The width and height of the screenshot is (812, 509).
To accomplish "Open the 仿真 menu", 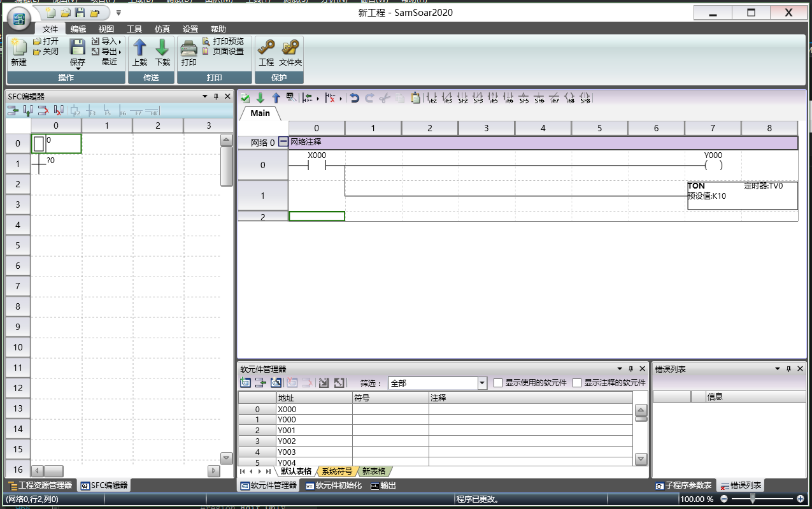I will click(x=162, y=29).
